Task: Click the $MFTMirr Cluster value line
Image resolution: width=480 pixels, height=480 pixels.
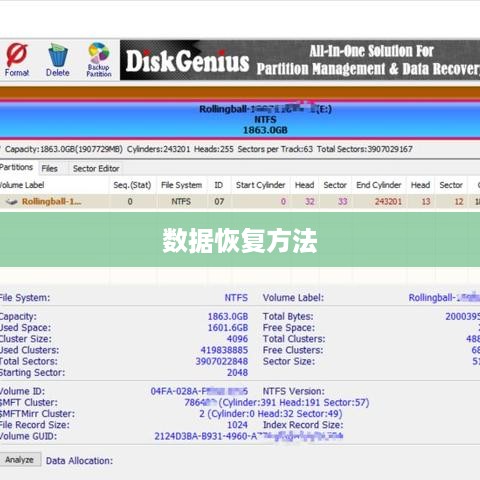Action: (271, 414)
